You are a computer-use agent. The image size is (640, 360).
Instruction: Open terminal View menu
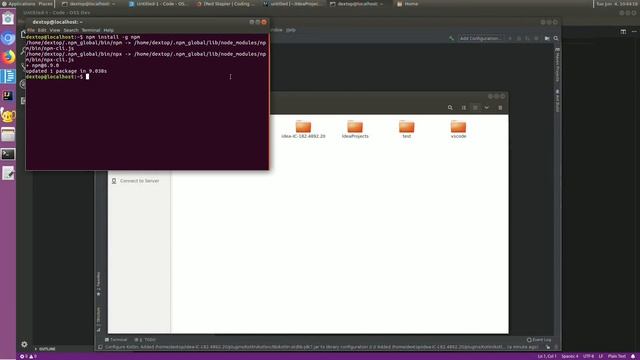(55, 30)
